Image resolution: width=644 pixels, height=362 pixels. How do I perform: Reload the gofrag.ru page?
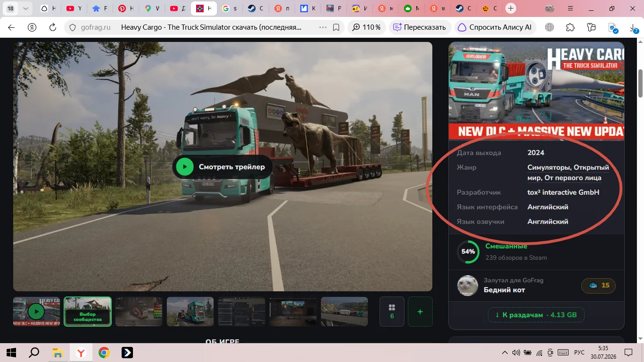click(53, 27)
